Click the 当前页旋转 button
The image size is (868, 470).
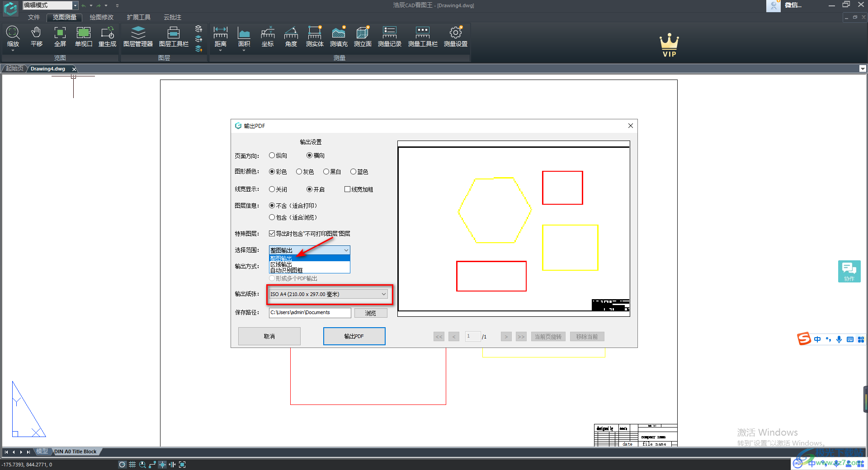pos(548,337)
